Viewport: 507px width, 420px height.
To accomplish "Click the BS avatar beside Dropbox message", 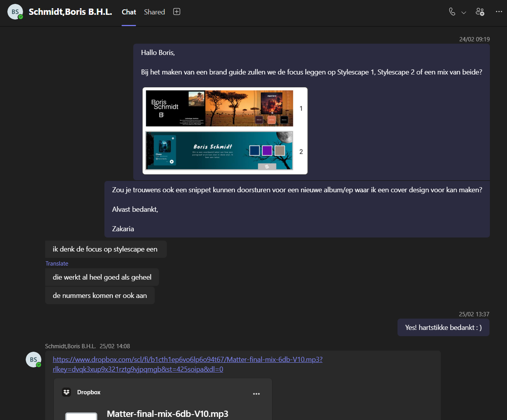I will click(34, 360).
